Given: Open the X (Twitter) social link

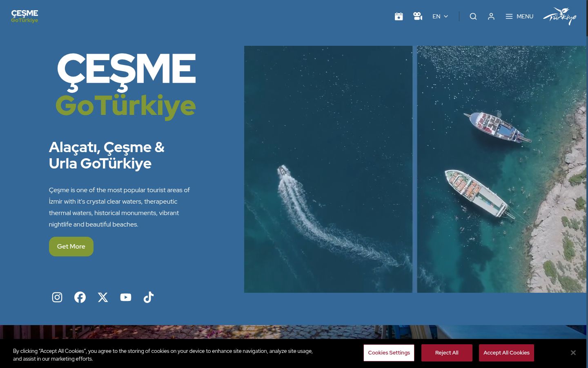Looking at the screenshot, I should 103,297.
